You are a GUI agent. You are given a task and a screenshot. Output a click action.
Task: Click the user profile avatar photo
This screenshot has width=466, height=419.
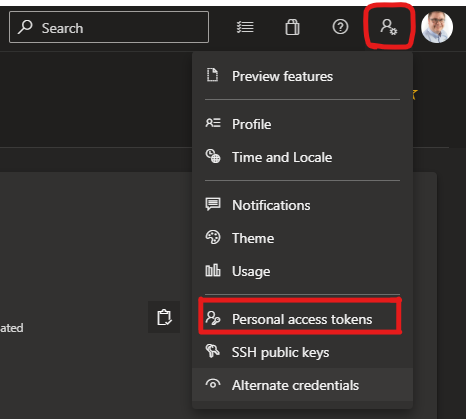coord(437,27)
